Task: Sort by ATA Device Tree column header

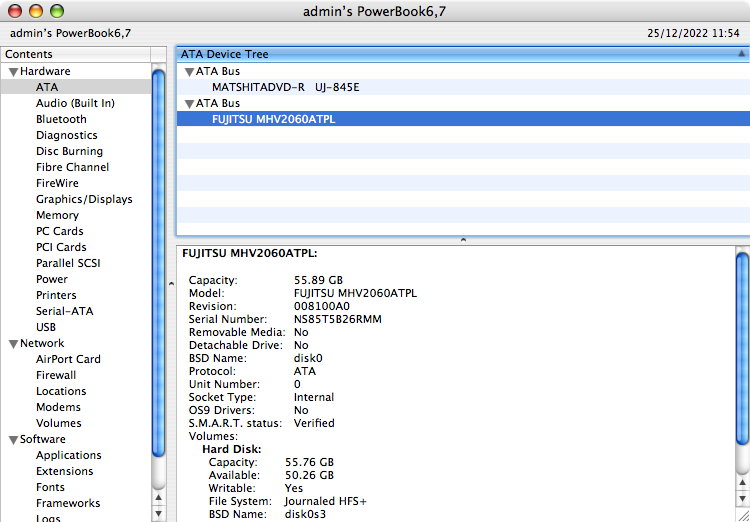Action: (x=463, y=54)
